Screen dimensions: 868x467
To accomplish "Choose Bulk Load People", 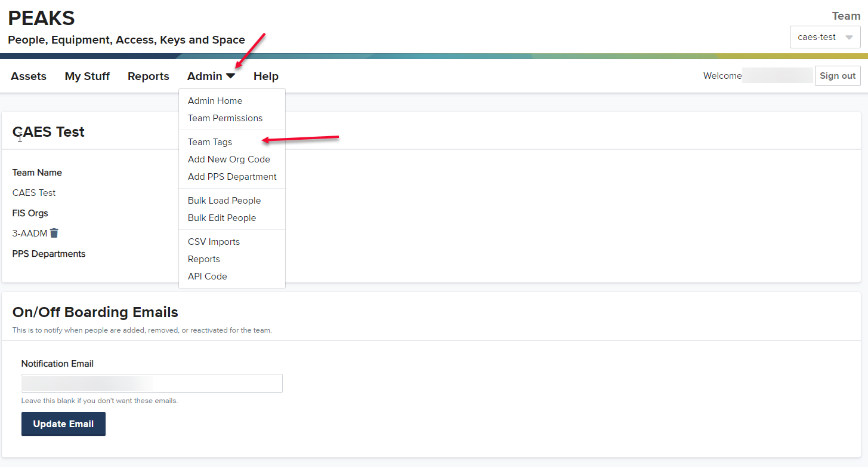I will (x=224, y=201).
